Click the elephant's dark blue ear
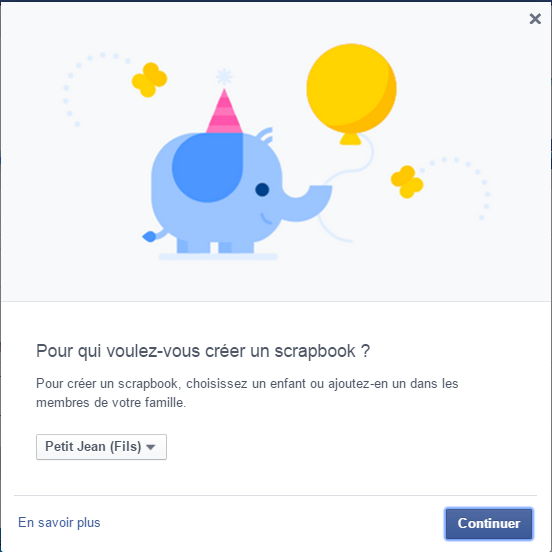 coord(207,168)
